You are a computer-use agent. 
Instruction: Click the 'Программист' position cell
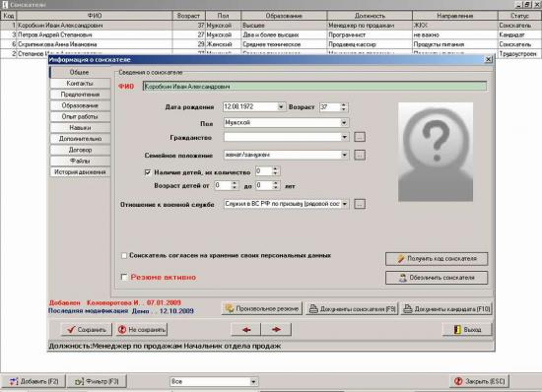(x=370, y=34)
